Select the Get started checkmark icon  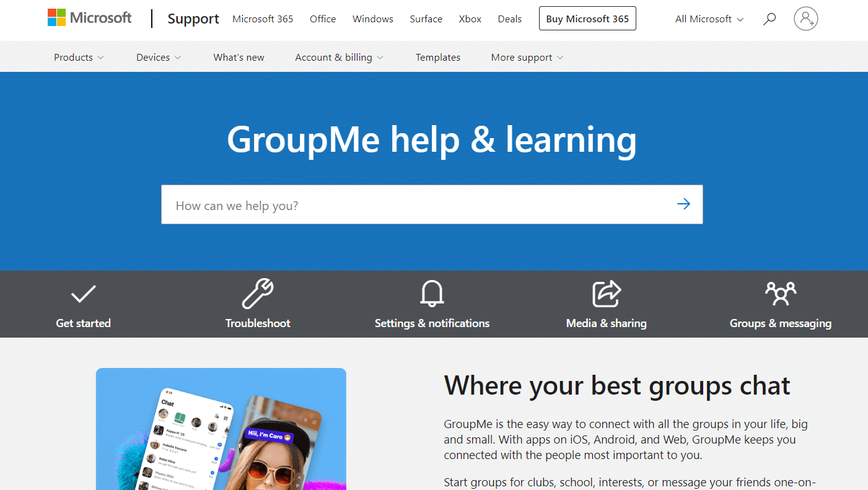[83, 294]
